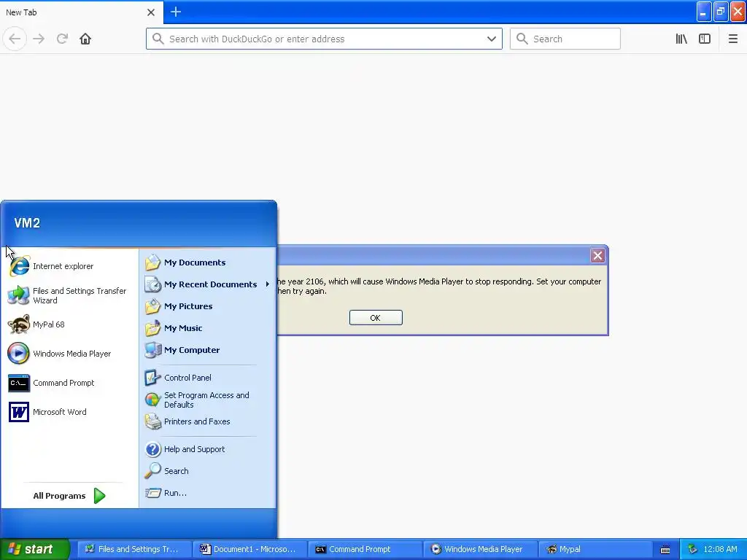Switch to Files and Settings Transfer taskbar item
The height and width of the screenshot is (560, 747).
coord(134,549)
